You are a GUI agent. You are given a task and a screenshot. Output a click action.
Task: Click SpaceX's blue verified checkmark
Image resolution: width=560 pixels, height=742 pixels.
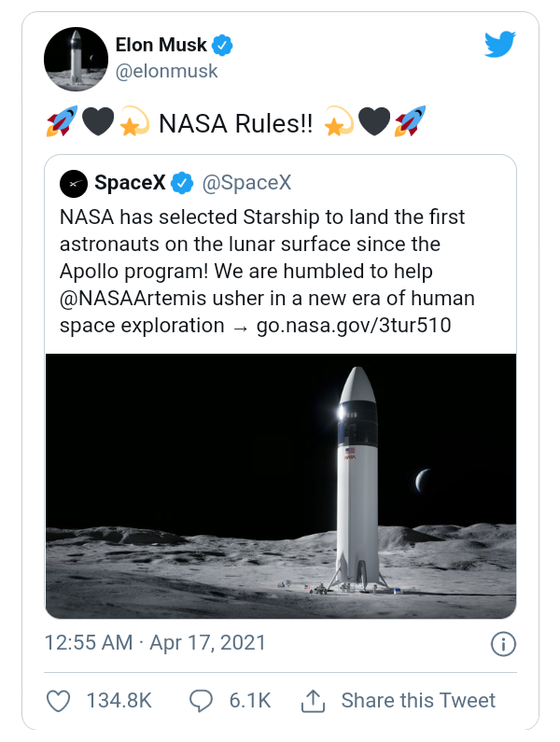coord(182,183)
